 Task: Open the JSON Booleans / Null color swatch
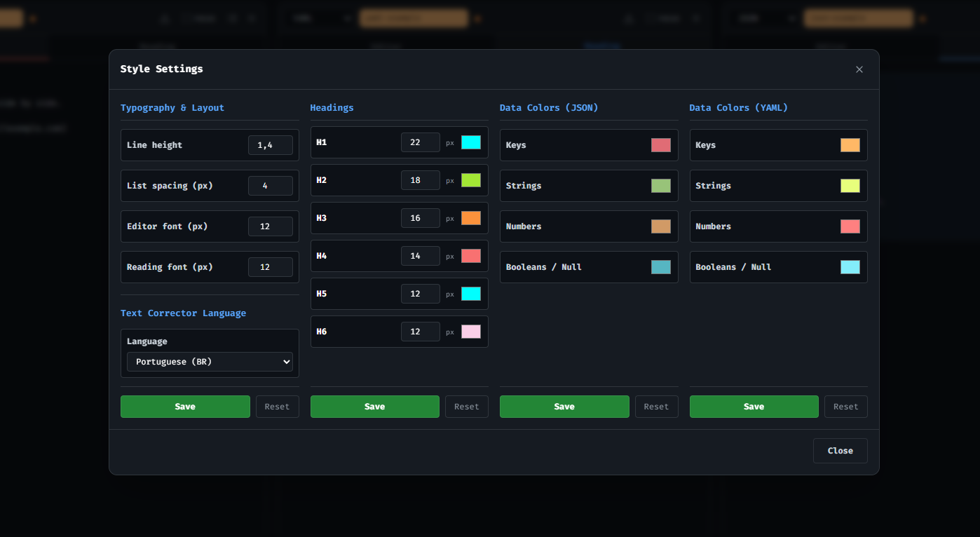[x=660, y=267]
